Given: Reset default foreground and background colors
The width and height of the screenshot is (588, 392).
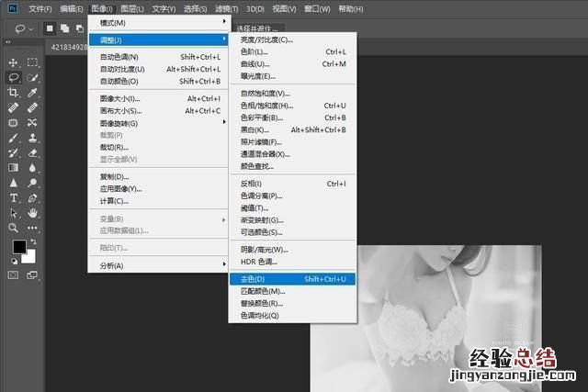Looking at the screenshot, I should tap(14, 261).
